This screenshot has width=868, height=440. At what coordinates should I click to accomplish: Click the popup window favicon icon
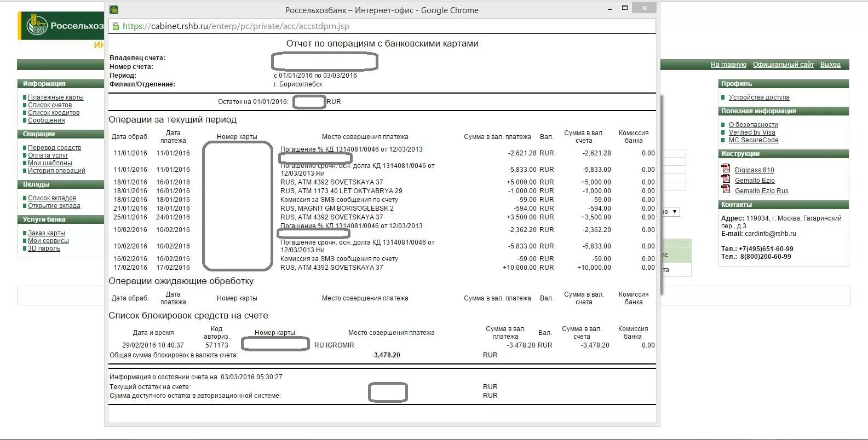114,10
